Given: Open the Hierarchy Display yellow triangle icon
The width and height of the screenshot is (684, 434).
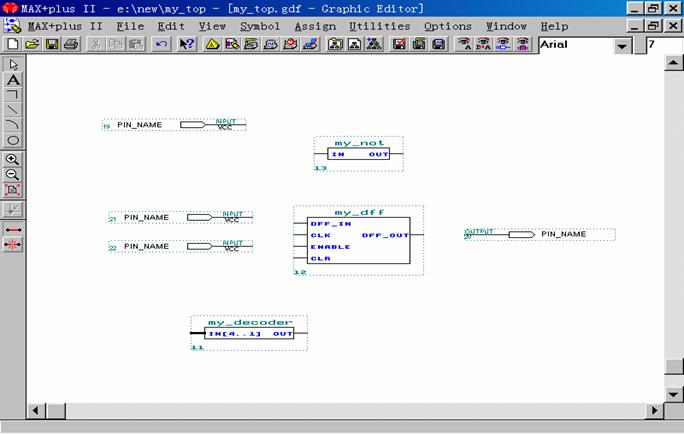Looking at the screenshot, I should [212, 44].
